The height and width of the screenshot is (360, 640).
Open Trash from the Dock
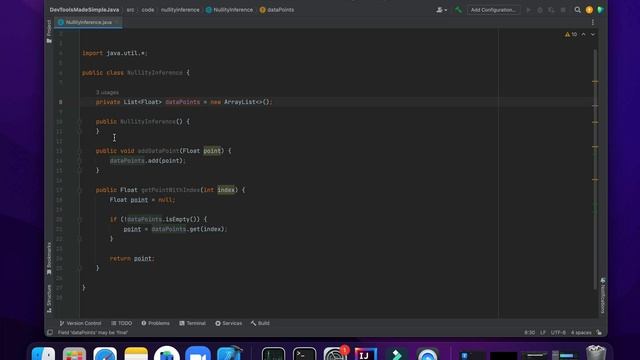[x=596, y=353]
